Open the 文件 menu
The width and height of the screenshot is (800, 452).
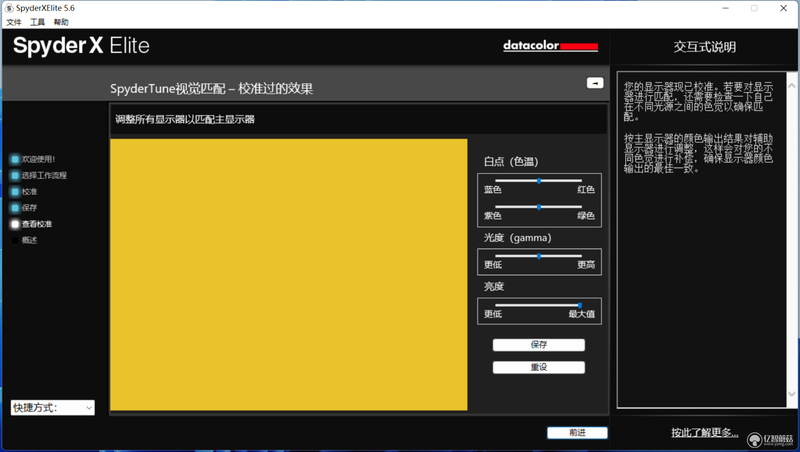pyautogui.click(x=14, y=22)
